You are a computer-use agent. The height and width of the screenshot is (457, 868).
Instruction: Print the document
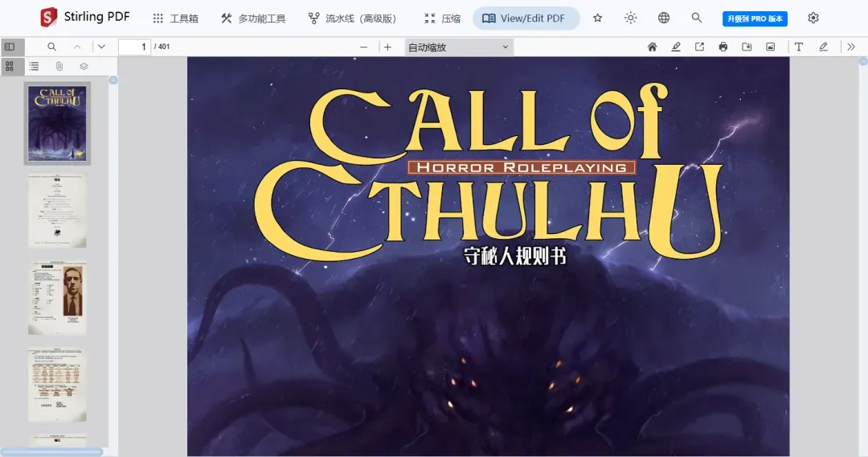[723, 47]
